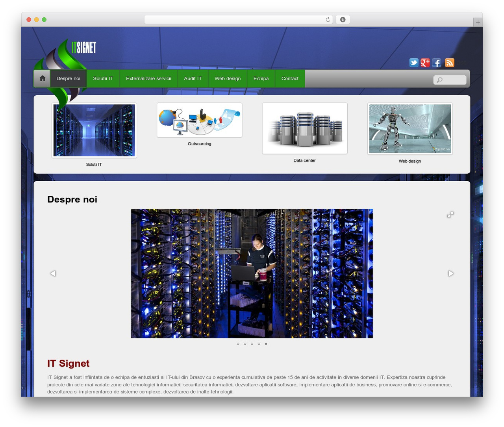Open Externalizare servicii menu item
This screenshot has width=504, height=427.
(148, 78)
